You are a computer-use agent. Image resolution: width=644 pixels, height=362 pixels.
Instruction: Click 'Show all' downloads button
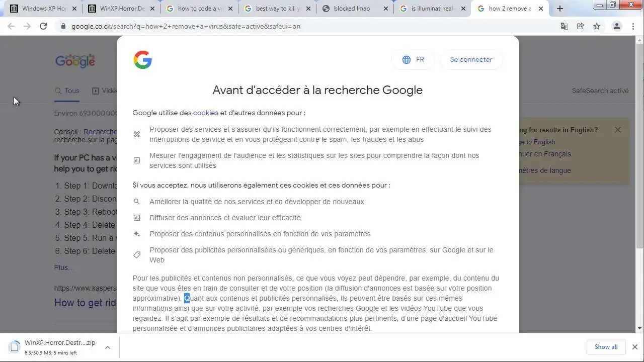click(606, 347)
